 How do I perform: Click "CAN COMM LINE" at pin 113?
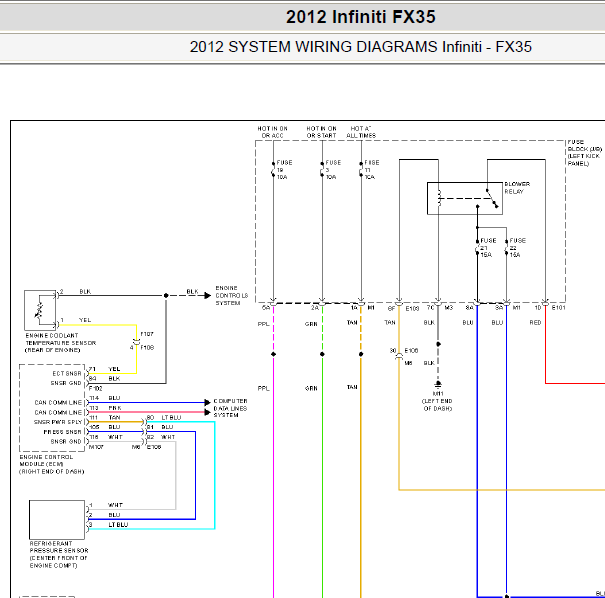point(58,413)
